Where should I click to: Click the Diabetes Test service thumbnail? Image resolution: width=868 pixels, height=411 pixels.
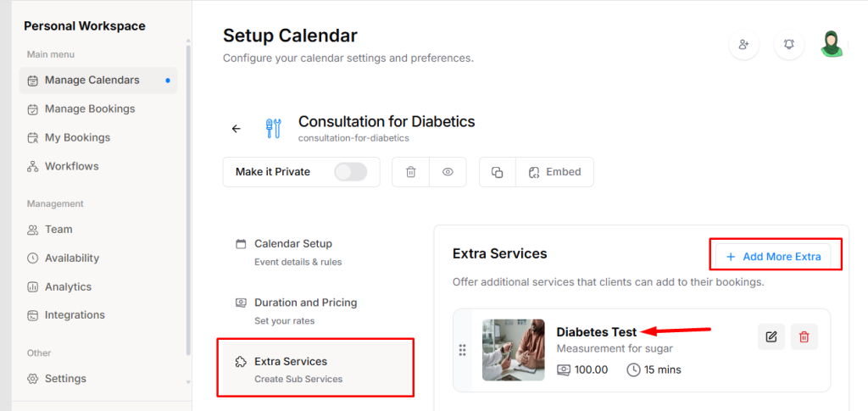[x=514, y=349]
